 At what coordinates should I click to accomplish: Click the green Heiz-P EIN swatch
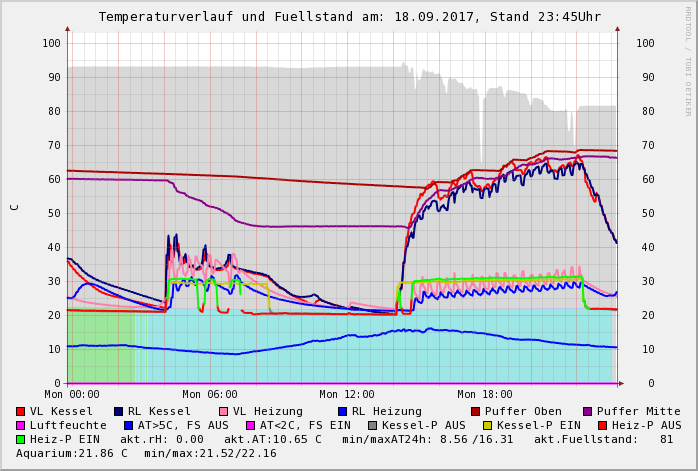coord(20,439)
